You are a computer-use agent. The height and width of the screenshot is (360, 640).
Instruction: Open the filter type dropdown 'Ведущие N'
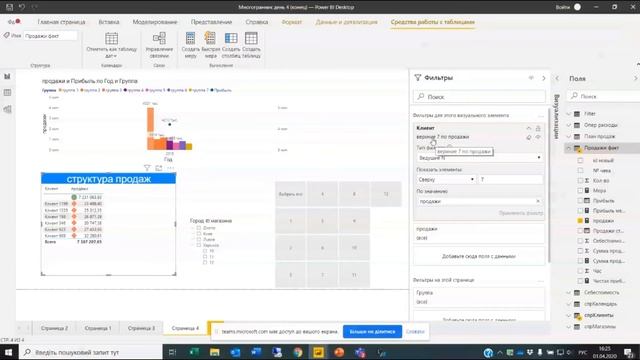479,158
